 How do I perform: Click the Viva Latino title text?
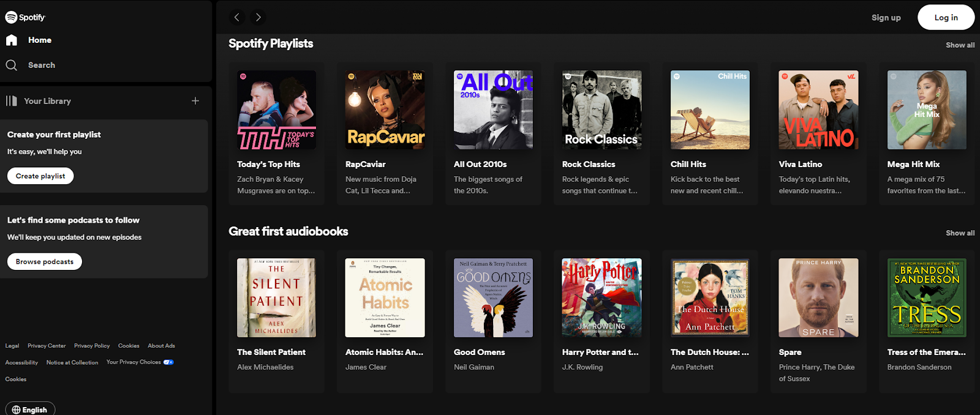tap(801, 165)
